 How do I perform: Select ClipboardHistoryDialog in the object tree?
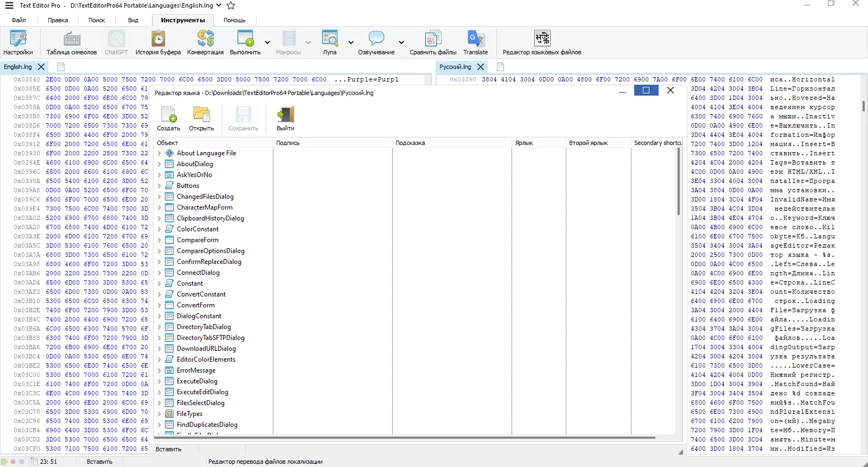(210, 218)
